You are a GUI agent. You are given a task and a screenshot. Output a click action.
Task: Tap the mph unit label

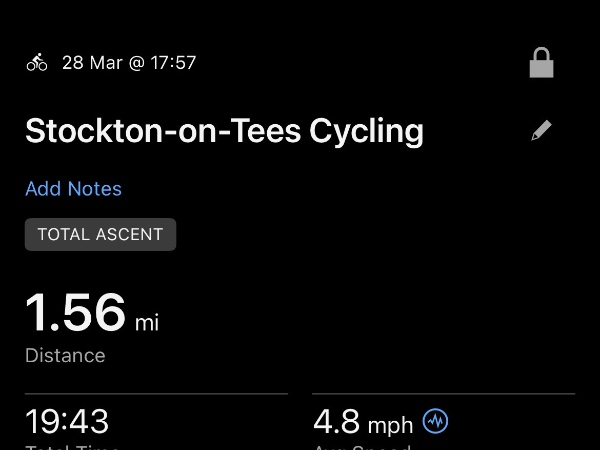(x=390, y=425)
